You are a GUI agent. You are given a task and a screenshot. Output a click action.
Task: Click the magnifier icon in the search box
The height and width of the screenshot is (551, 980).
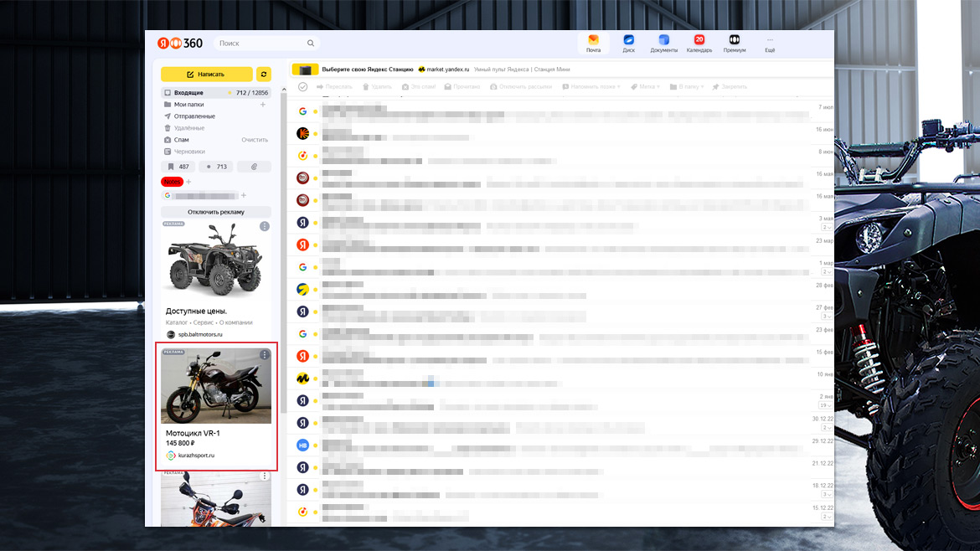coord(311,44)
